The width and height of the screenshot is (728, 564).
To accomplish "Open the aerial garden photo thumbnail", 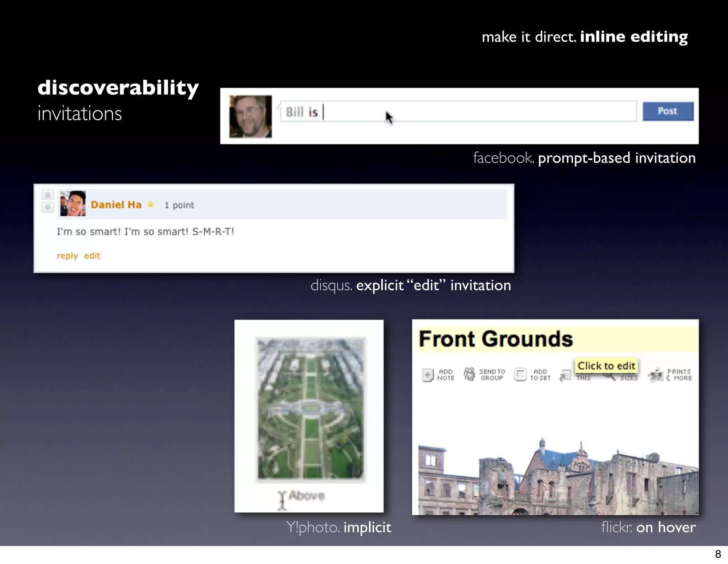I will tap(311, 409).
